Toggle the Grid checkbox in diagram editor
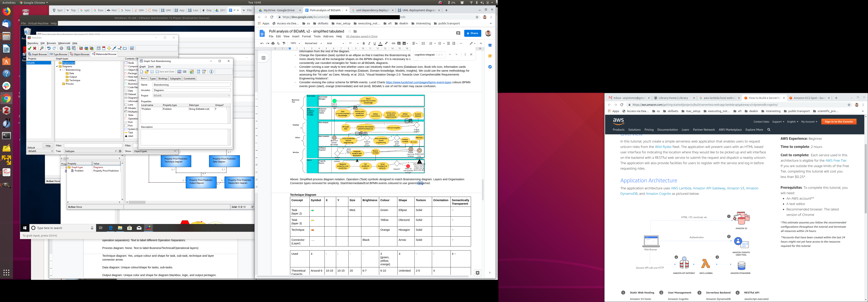868x302 pixels. coord(252,207)
